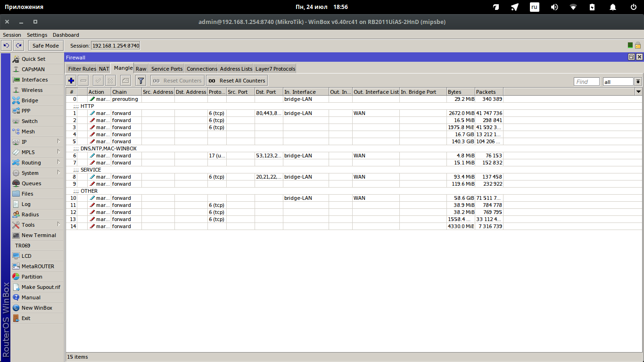Open Bridge in the sidebar

[37, 100]
